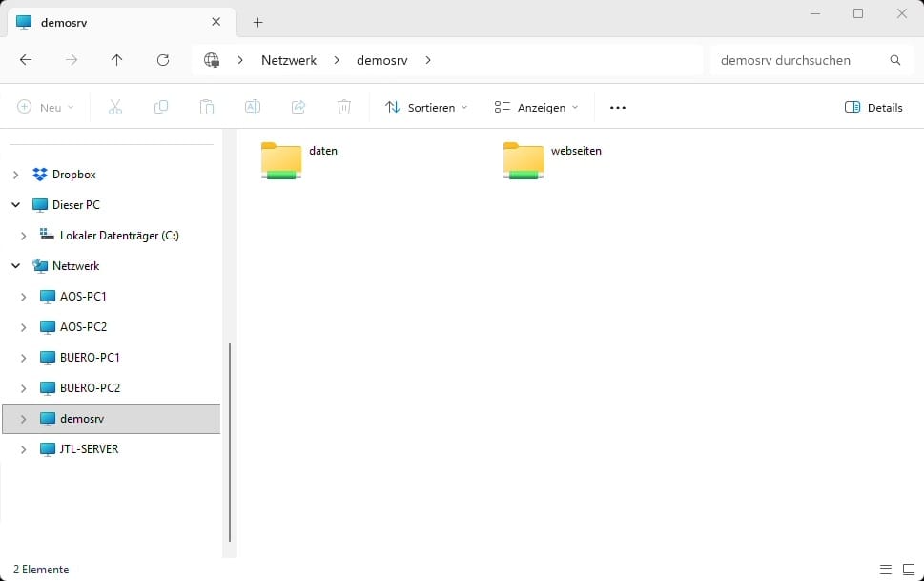The width and height of the screenshot is (924, 581).
Task: Select BUERO-PC1 in the network list
Action: tap(90, 358)
